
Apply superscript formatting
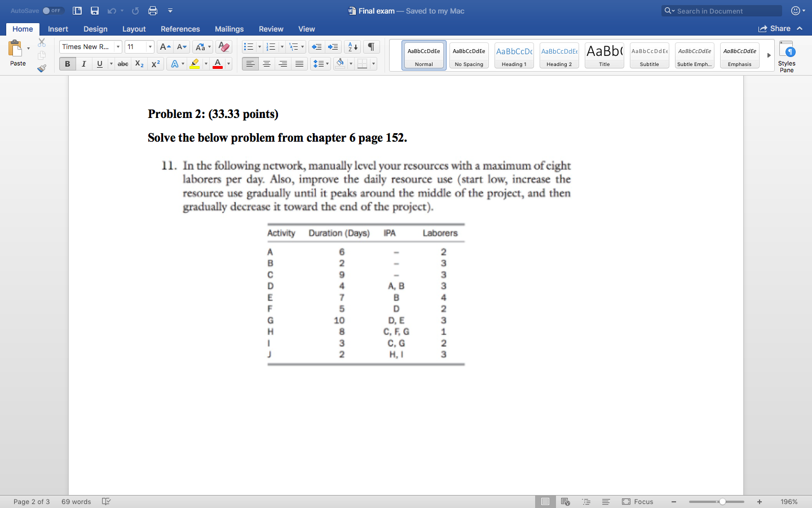156,64
